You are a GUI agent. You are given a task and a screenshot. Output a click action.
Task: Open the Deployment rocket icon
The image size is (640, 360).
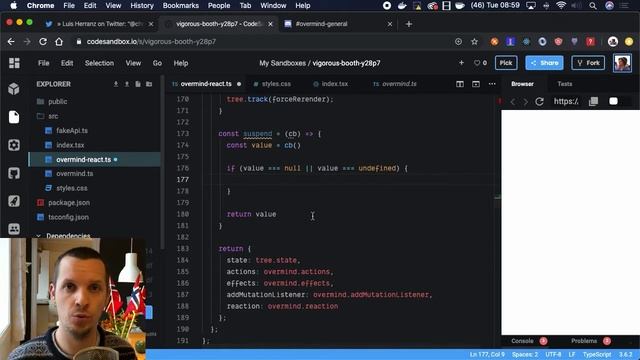(x=14, y=201)
